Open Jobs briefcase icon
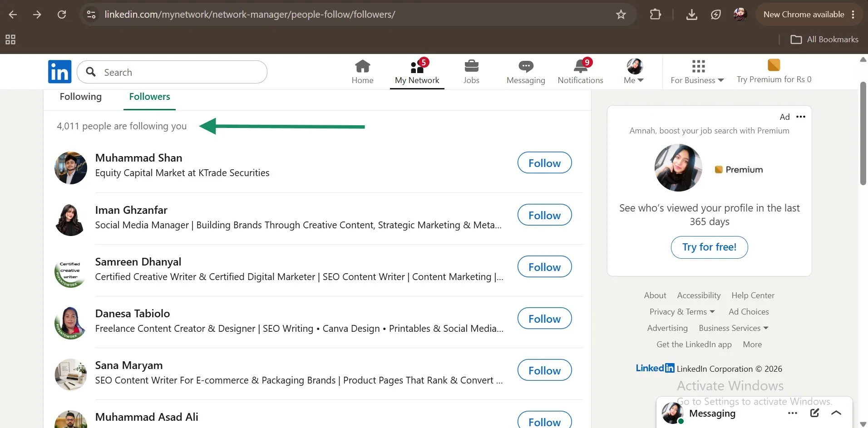This screenshot has height=428, width=868. coord(471,72)
